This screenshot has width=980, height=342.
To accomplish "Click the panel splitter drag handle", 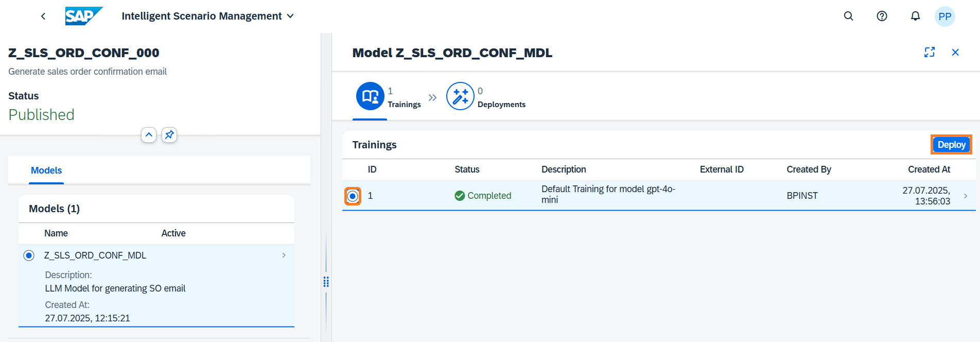I will click(x=326, y=282).
